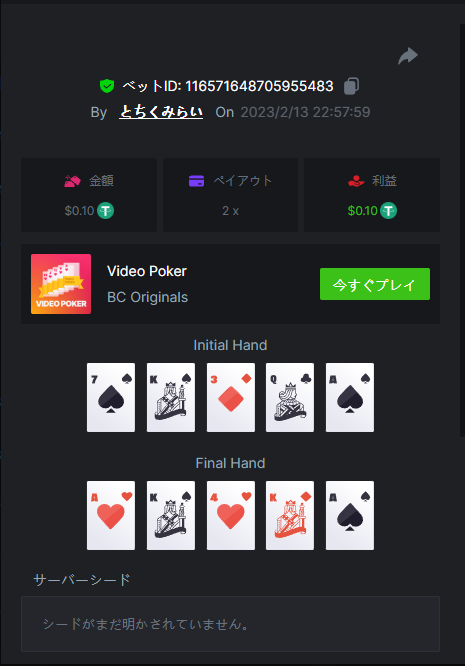Click the share arrow icon

(408, 56)
